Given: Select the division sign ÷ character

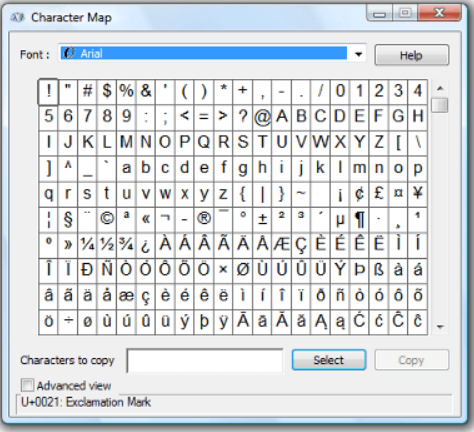Looking at the screenshot, I should (x=68, y=322).
